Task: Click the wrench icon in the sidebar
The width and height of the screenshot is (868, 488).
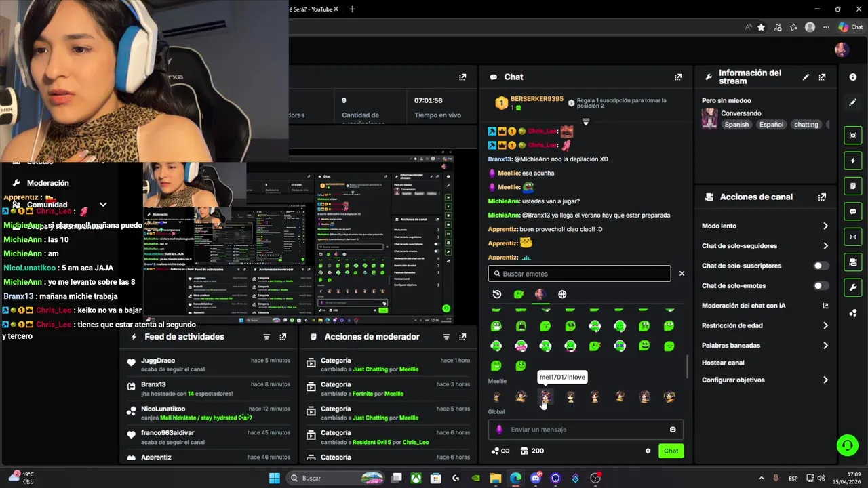Action: pyautogui.click(x=853, y=287)
